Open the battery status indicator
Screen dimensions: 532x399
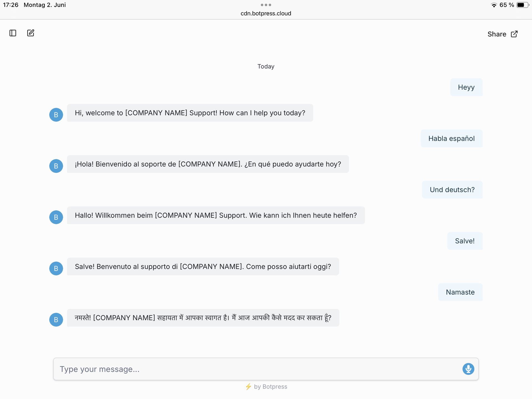[523, 5]
